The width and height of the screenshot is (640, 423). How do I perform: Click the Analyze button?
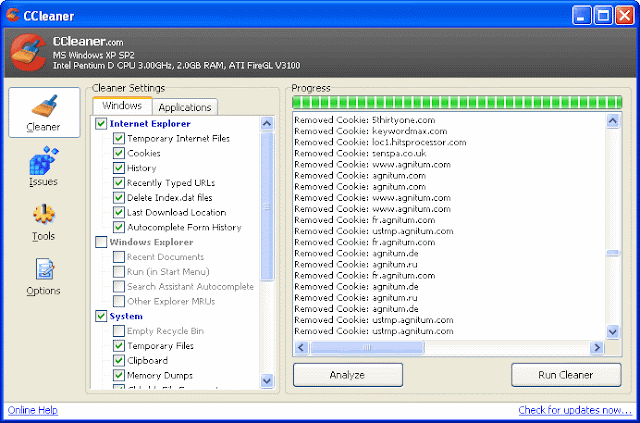(x=348, y=375)
